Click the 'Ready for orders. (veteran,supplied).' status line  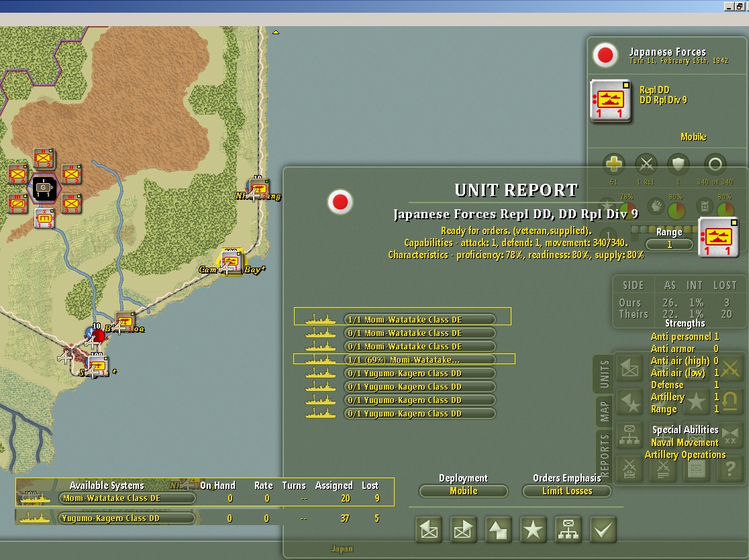516,231
